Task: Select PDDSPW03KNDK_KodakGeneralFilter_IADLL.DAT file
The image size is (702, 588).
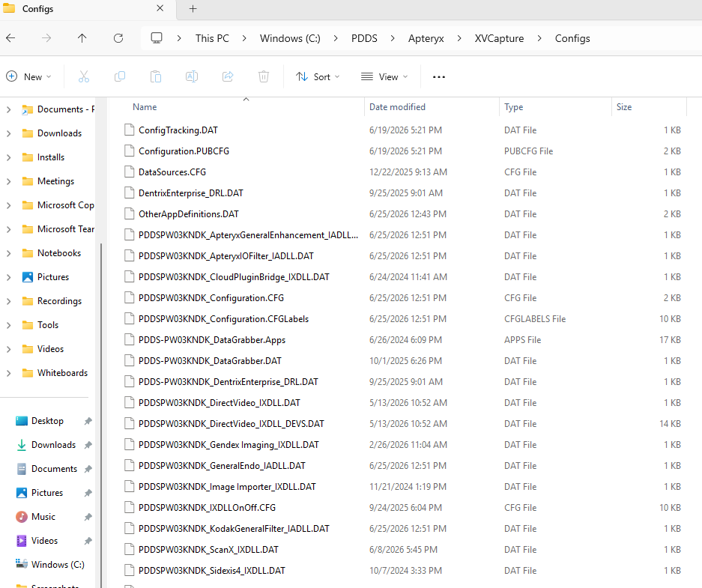Action: coord(234,529)
